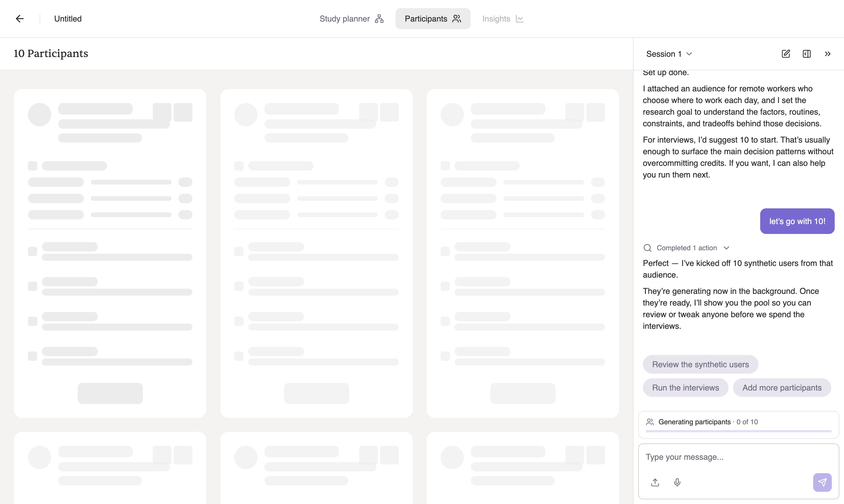The image size is (844, 504).
Task: Send the message with the paper plane button
Action: (x=822, y=482)
